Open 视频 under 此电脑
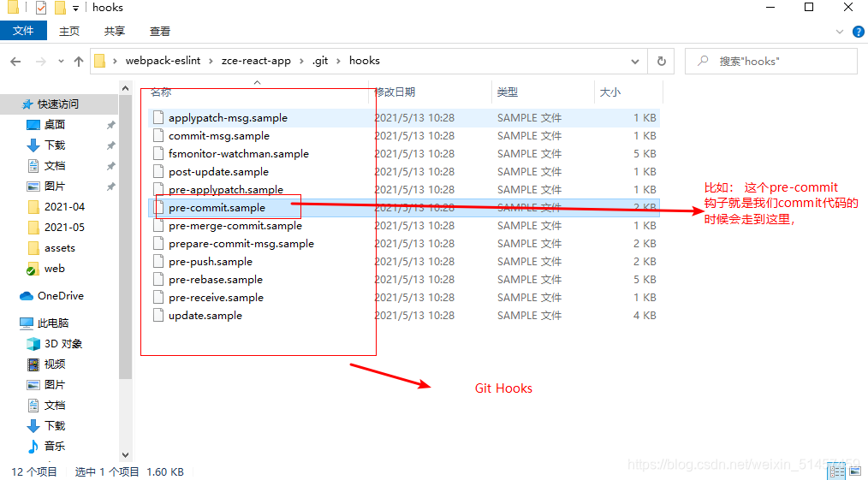 pyautogui.click(x=54, y=364)
